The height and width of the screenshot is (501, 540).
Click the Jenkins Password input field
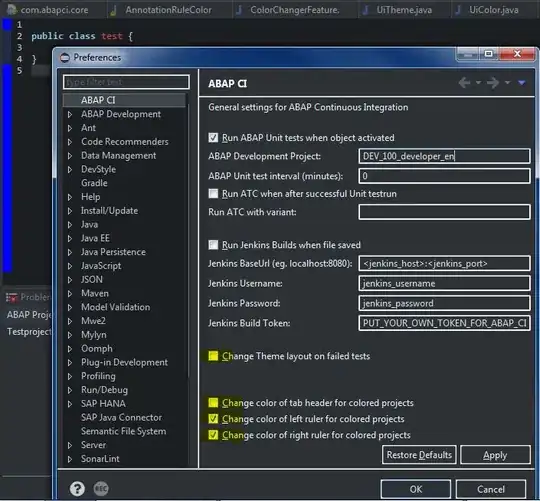click(x=444, y=303)
